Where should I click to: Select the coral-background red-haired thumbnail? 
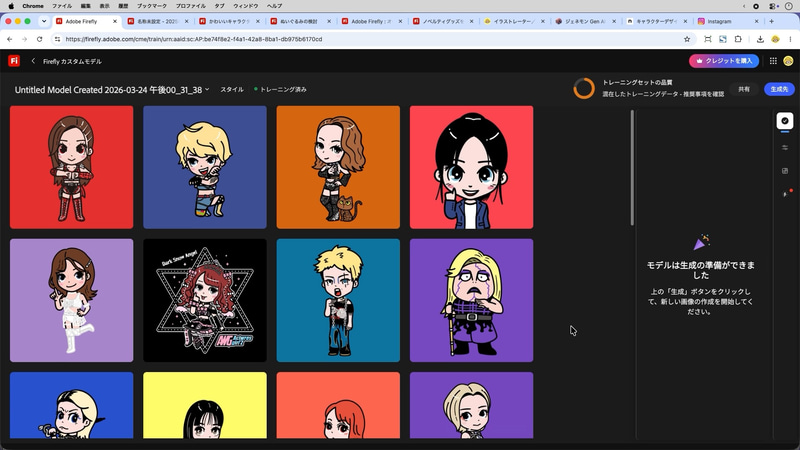click(338, 405)
